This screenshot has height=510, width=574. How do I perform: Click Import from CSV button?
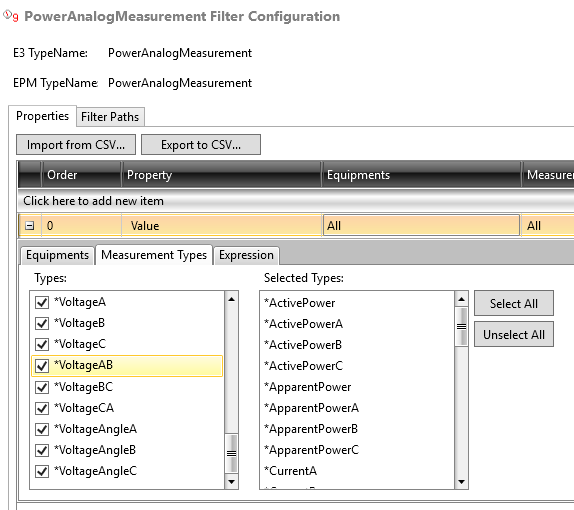tap(76, 145)
